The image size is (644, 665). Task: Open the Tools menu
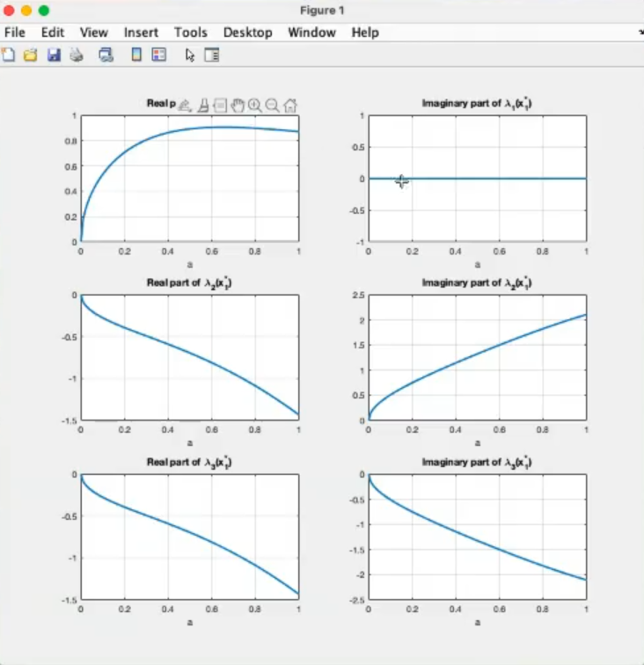coord(190,33)
